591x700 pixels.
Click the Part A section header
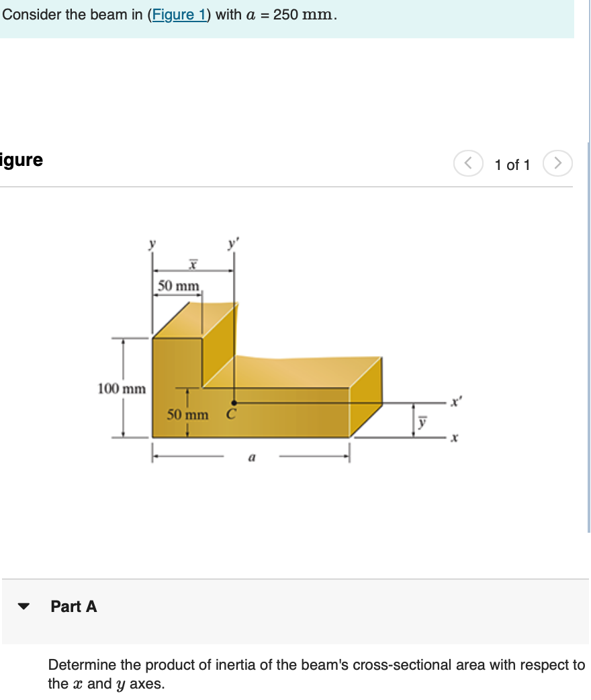pyautogui.click(x=74, y=607)
